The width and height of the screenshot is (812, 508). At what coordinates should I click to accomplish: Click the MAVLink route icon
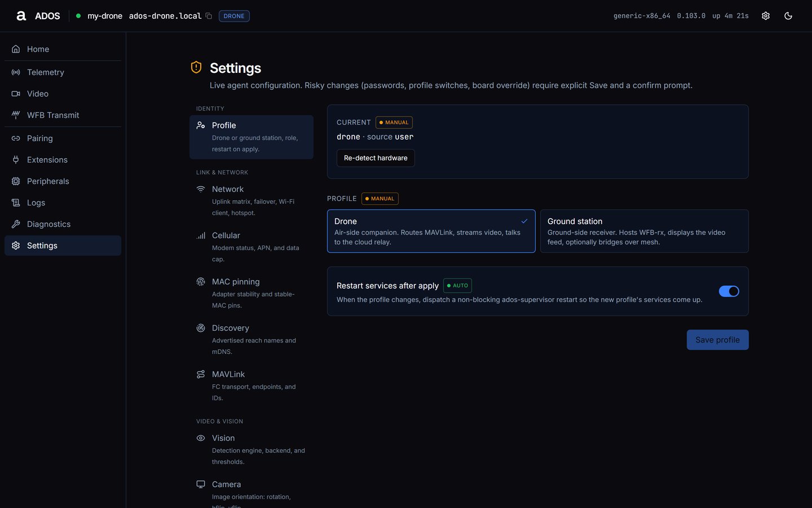(201, 374)
